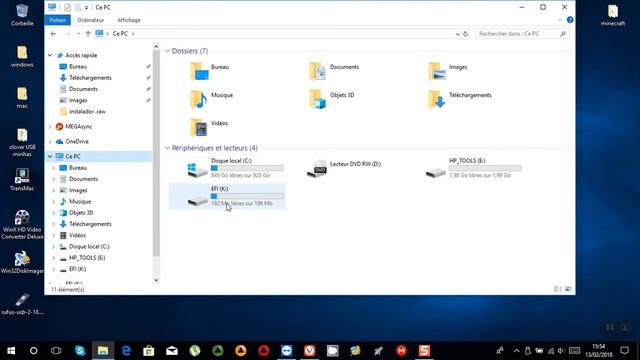Viewport: 640px width, 360px height.
Task: Expand MEGAsync in navigation pane
Action: pos(50,127)
